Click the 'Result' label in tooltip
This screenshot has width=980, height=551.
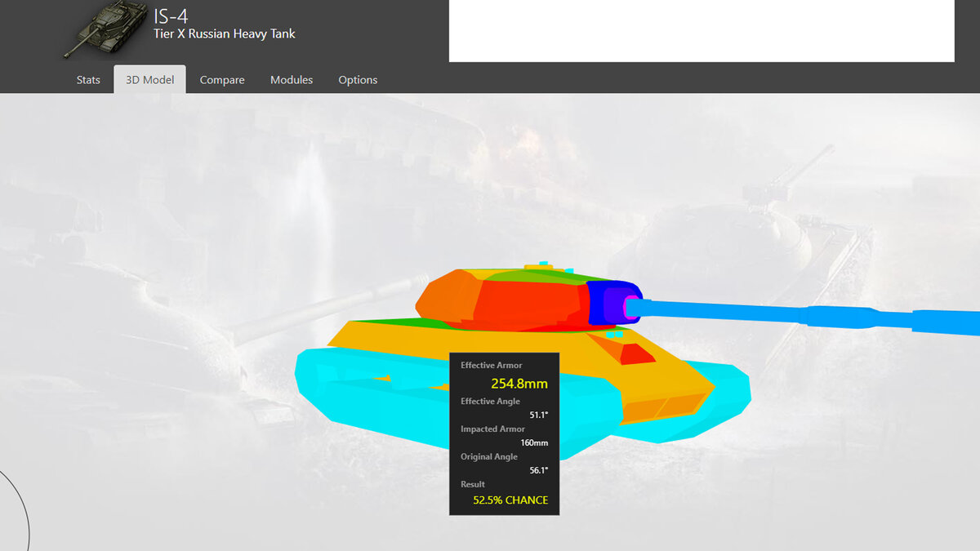[x=473, y=484]
